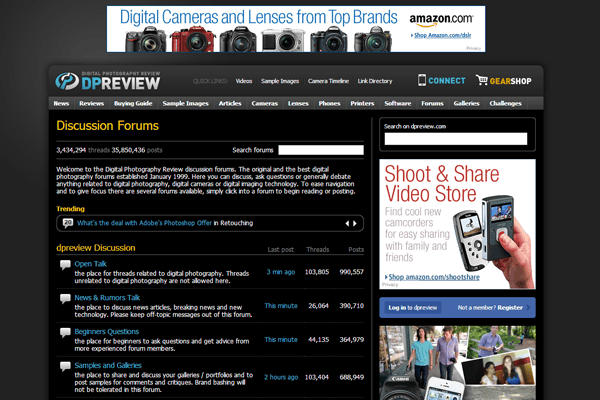The image size is (600, 400).
Task: Focus the Search on dpreview.com field
Action: pyautogui.click(x=456, y=139)
